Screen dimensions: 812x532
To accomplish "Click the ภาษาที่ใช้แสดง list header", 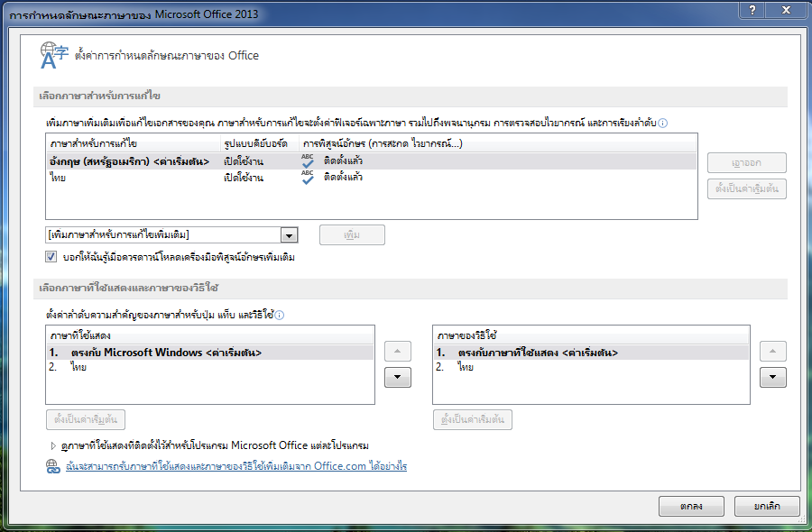I will (x=209, y=335).
